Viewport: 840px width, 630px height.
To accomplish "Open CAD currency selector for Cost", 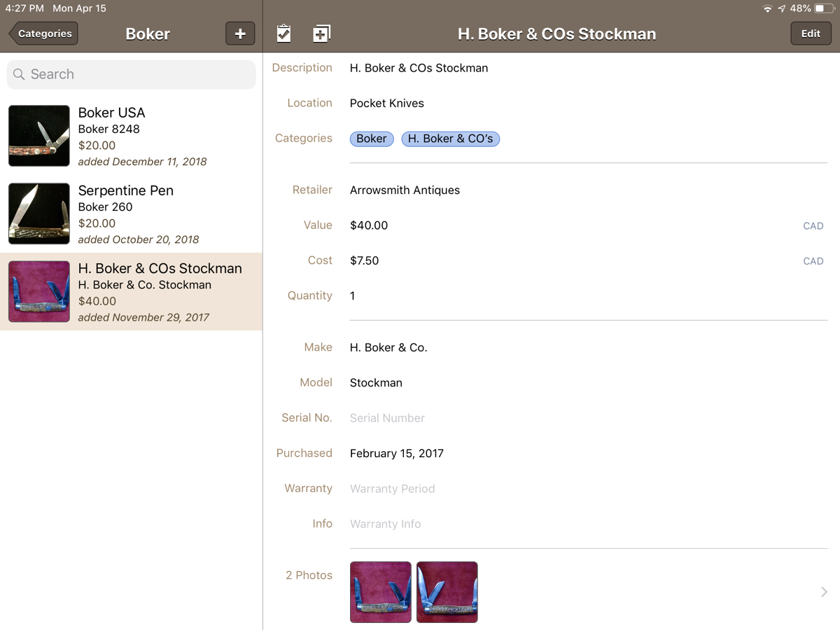I will tap(813, 261).
